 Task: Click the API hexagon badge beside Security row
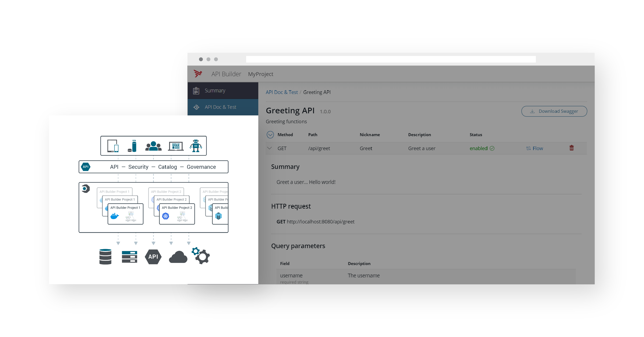[x=86, y=167]
